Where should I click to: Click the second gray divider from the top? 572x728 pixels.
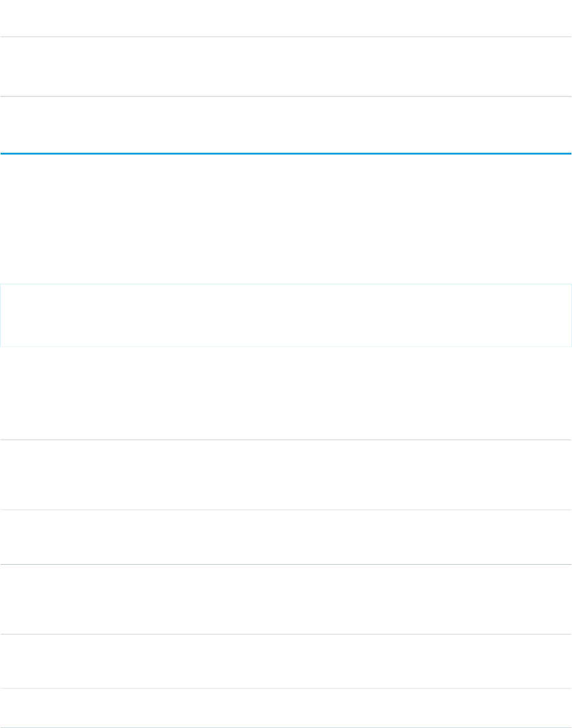pyautogui.click(x=286, y=96)
